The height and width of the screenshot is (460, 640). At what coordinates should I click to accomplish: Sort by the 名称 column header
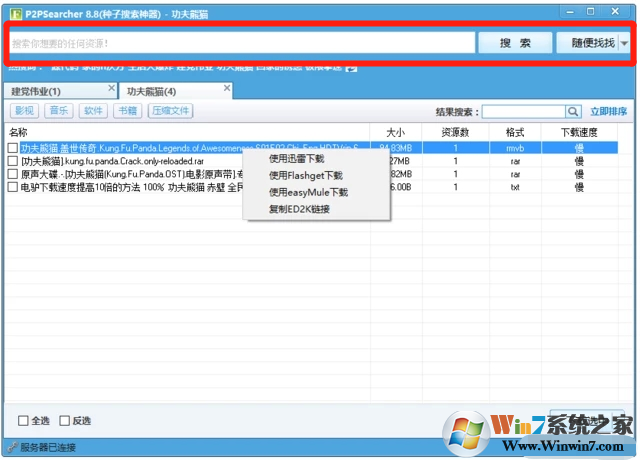pyautogui.click(x=188, y=133)
